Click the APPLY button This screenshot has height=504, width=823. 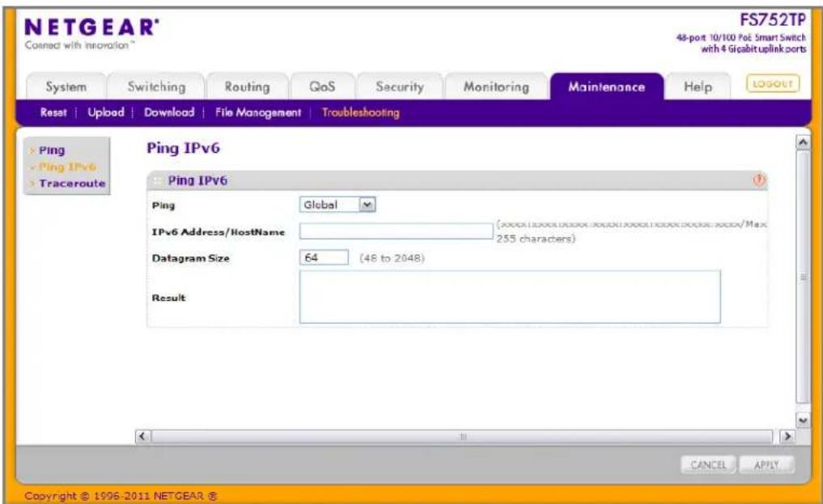(x=766, y=464)
